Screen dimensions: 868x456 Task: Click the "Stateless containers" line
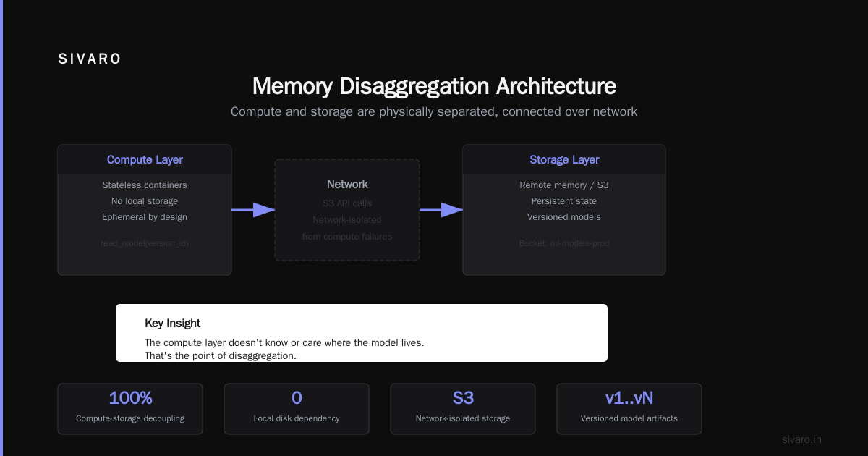pyautogui.click(x=145, y=185)
